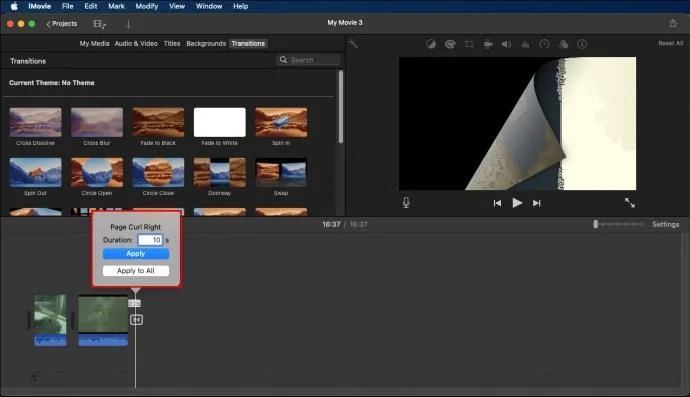Click the Duration field in the popup

pos(150,240)
